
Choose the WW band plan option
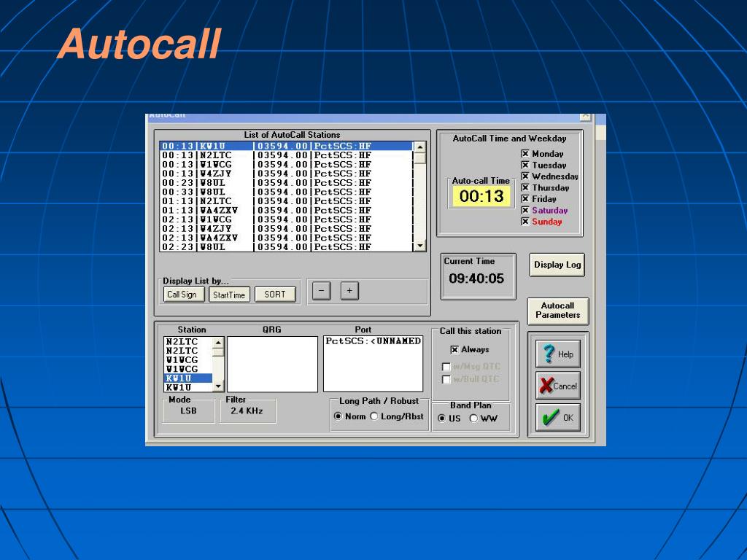tap(473, 419)
